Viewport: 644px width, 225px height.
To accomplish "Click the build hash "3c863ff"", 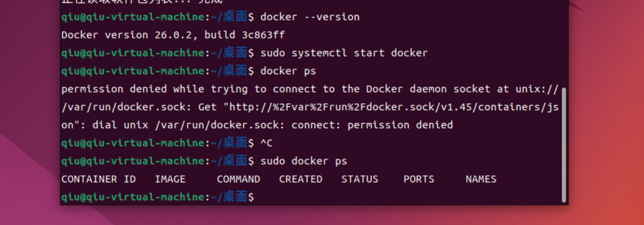I will (263, 35).
